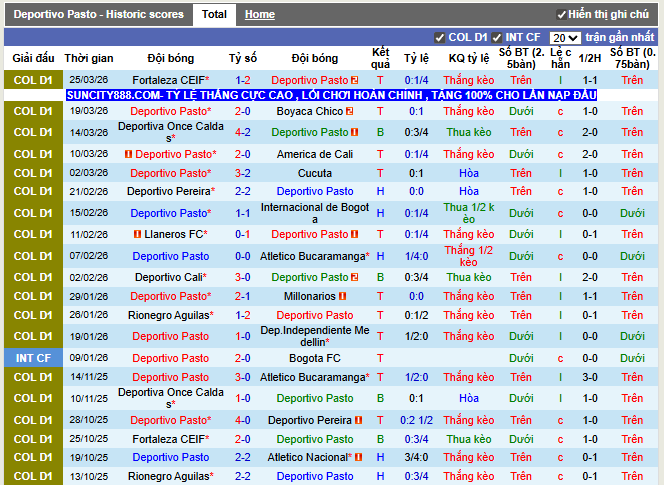Click red card icon before Llaneros FC
Image resolution: width=664 pixels, height=485 pixels.
(137, 234)
